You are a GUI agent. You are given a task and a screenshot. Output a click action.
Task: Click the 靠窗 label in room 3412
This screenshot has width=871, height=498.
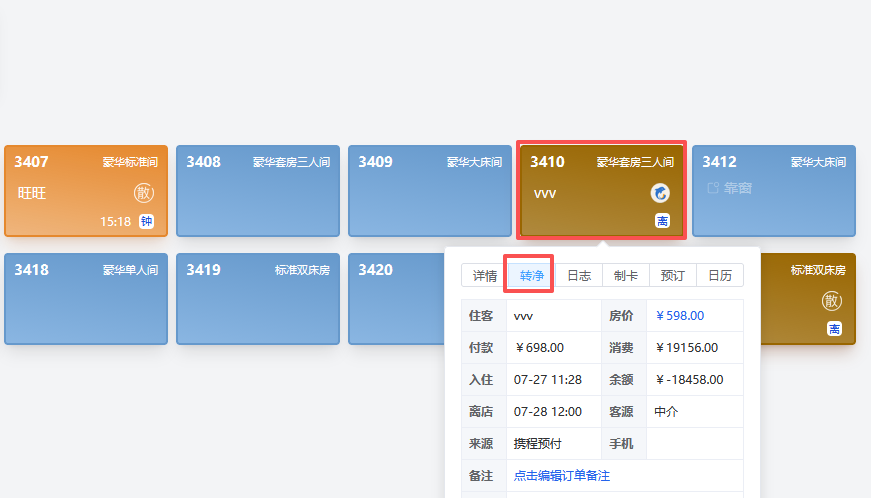click(738, 188)
